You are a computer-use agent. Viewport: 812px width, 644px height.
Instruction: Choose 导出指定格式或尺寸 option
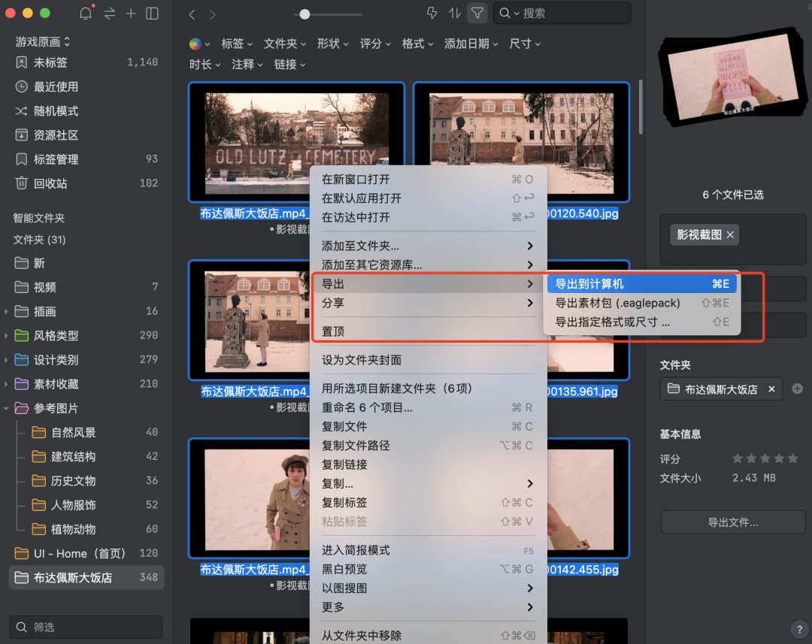point(641,322)
